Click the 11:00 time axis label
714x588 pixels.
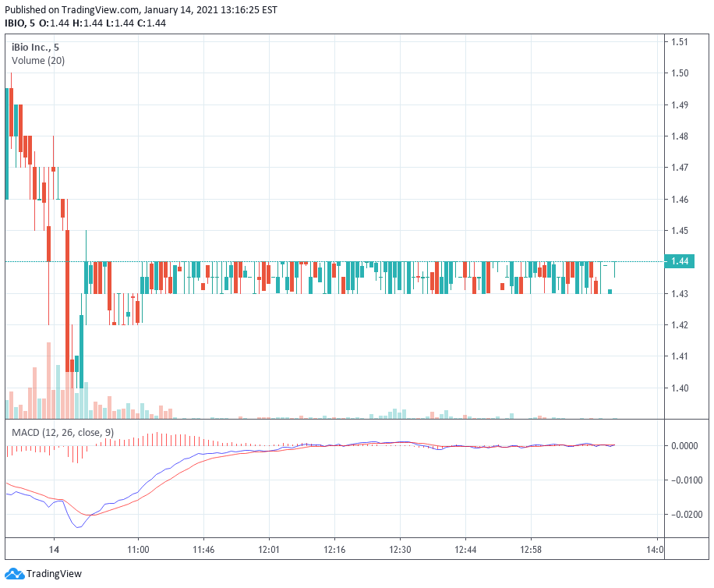(x=138, y=549)
